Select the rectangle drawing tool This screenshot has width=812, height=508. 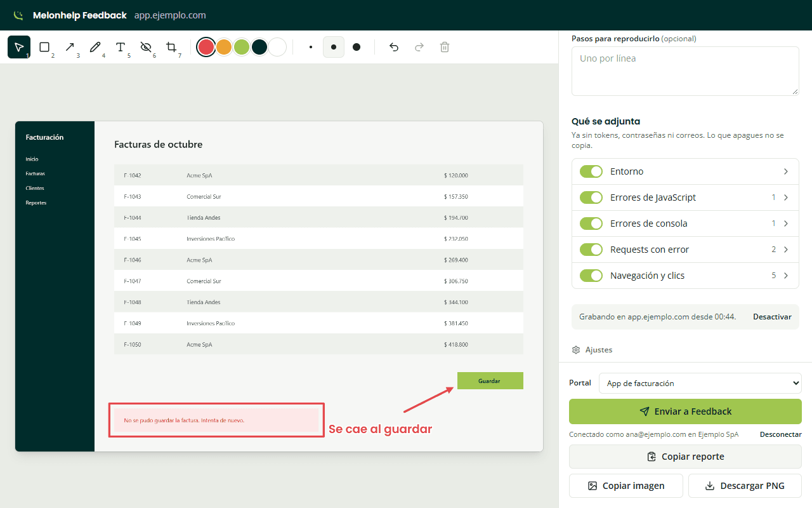pyautogui.click(x=44, y=47)
